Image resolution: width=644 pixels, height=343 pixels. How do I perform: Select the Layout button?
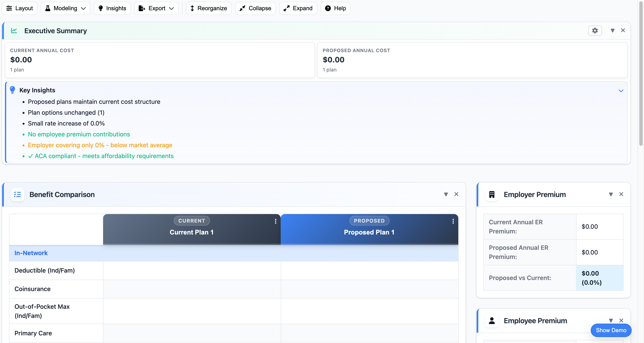point(19,8)
